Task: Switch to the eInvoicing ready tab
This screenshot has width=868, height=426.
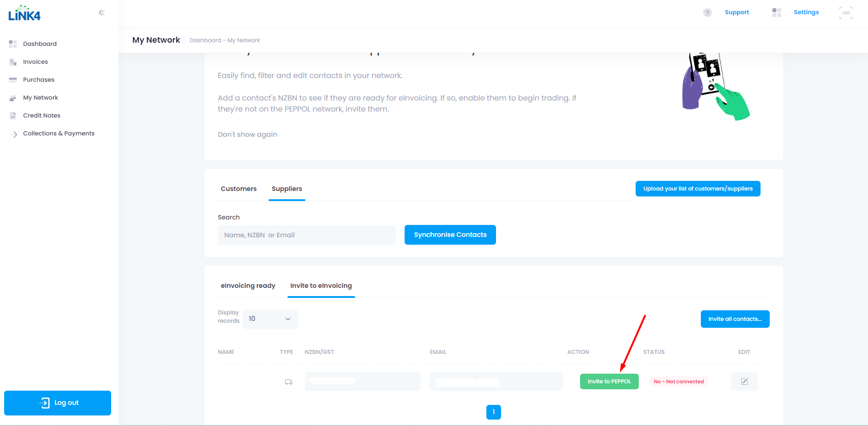Action: point(248,286)
